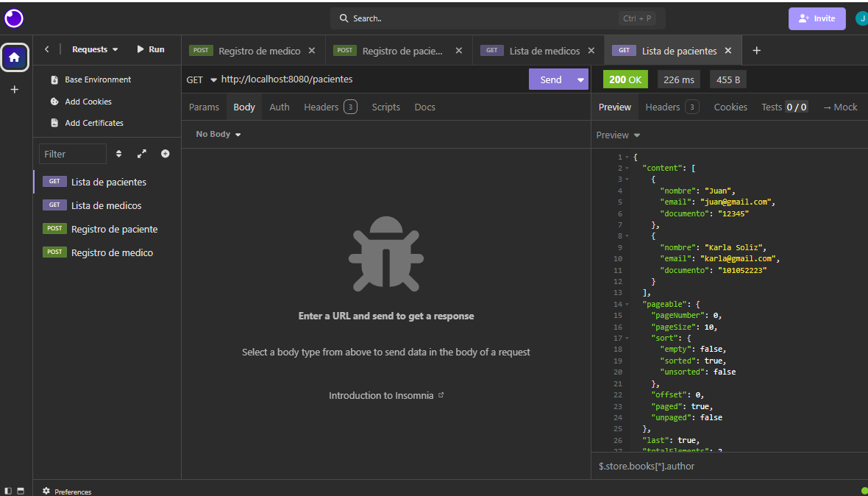Select Lista de pacientes in the sidebar list

[x=106, y=182]
